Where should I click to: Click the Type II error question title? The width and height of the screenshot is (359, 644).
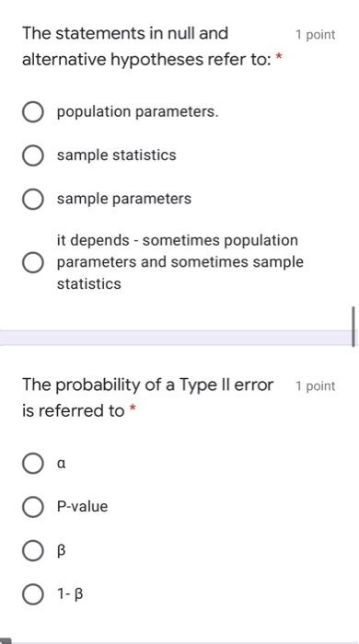[x=147, y=397]
